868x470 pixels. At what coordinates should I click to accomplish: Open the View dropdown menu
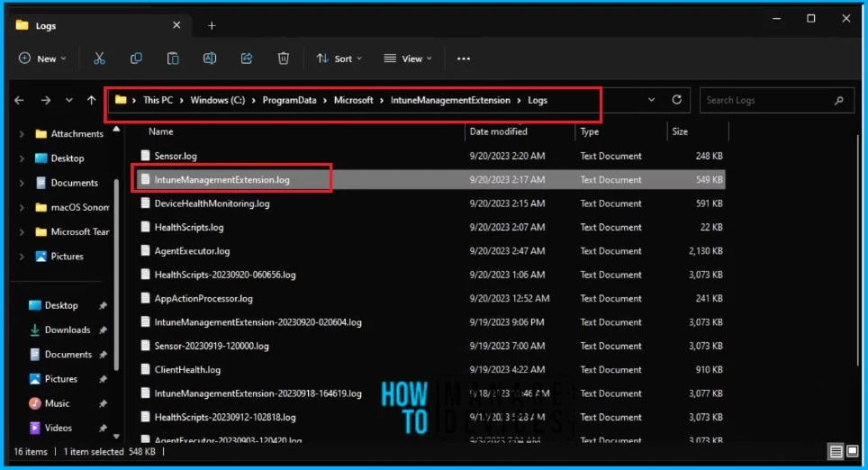[x=408, y=59]
